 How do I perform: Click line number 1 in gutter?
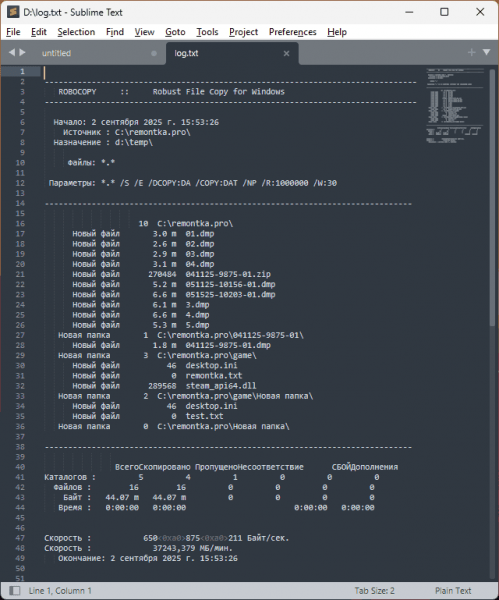click(x=23, y=71)
